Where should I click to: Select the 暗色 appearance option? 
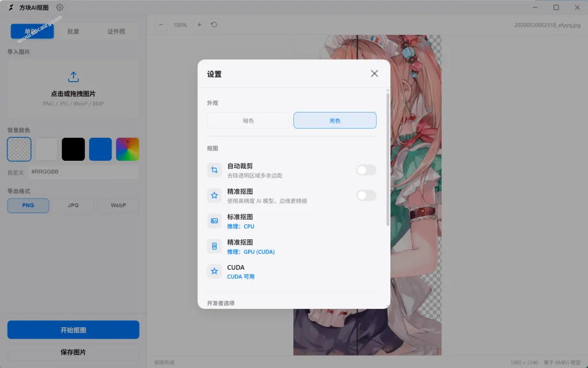coord(248,121)
